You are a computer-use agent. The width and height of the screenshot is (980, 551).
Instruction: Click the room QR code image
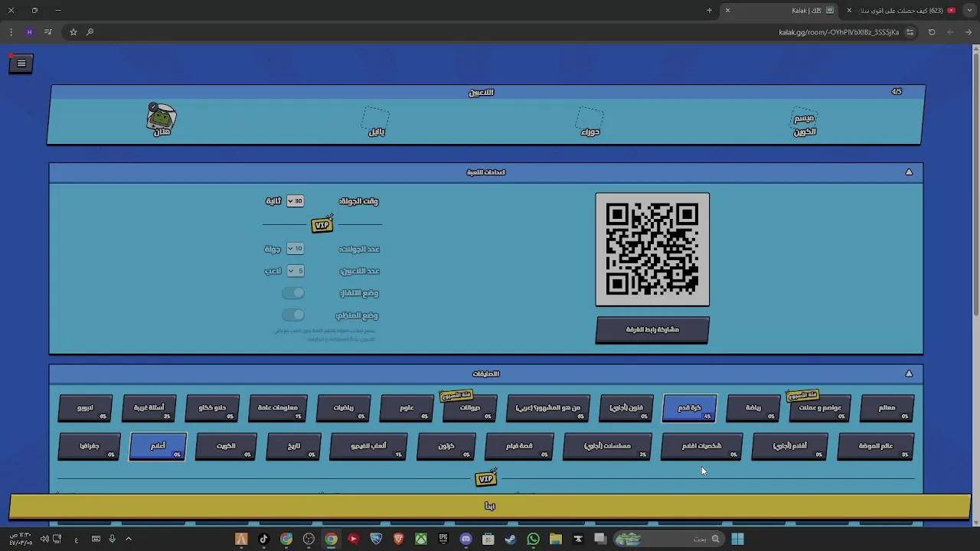click(x=652, y=249)
